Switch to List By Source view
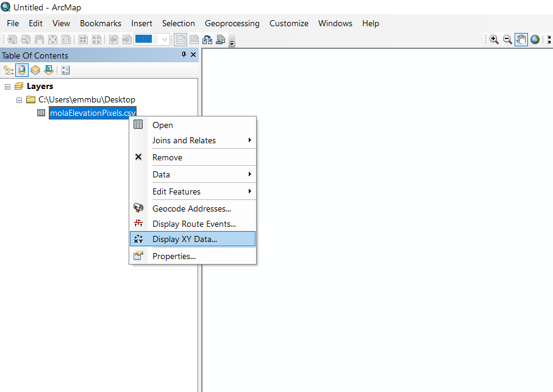Image resolution: width=553 pixels, height=392 pixels. click(22, 71)
